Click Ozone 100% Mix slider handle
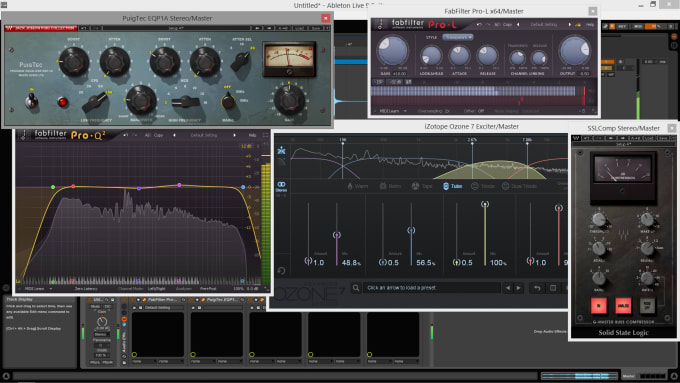Screen dimensions: 680x383 (485, 204)
